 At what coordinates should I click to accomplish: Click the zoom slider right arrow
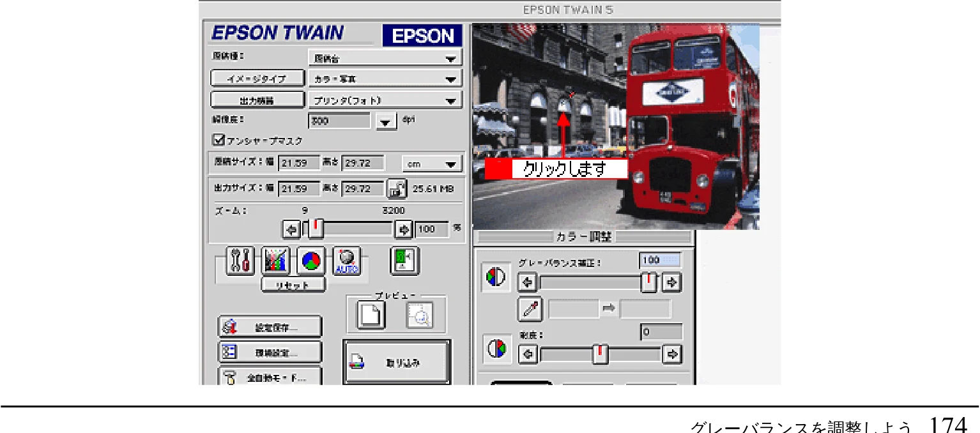pos(404,229)
